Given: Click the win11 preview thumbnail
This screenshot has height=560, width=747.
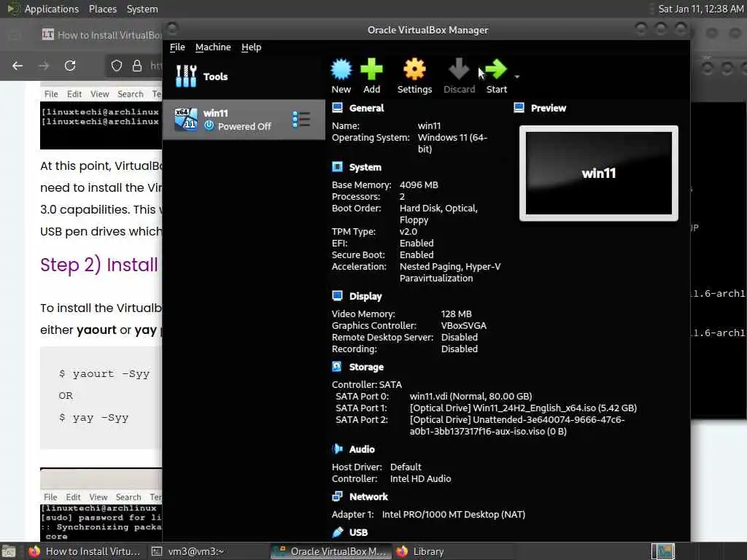Looking at the screenshot, I should (x=599, y=174).
